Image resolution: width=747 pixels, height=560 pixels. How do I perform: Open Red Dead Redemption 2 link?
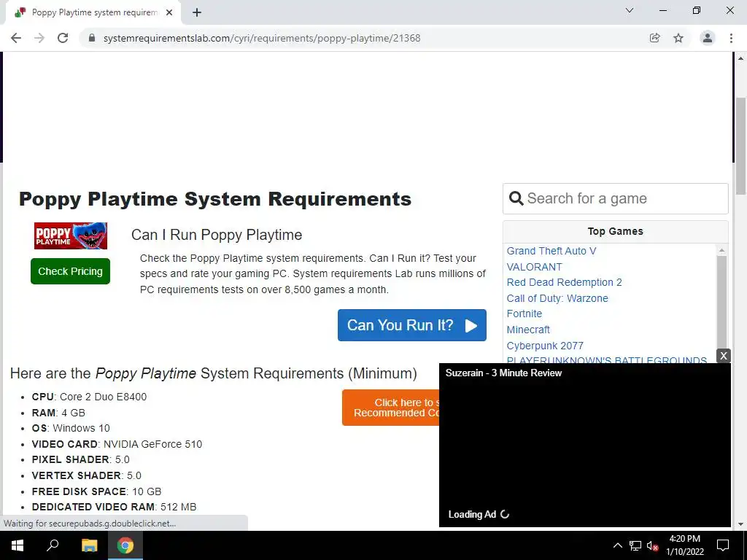[x=564, y=282]
